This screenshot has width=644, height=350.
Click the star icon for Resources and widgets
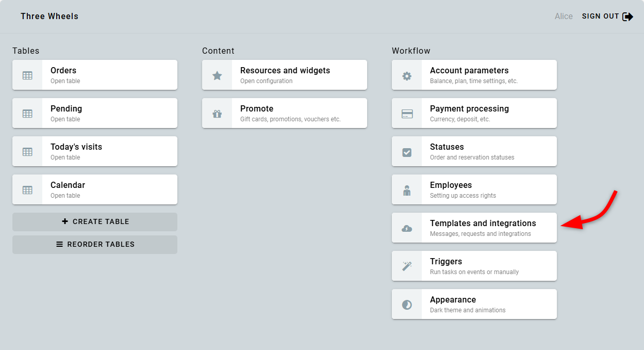tap(217, 75)
